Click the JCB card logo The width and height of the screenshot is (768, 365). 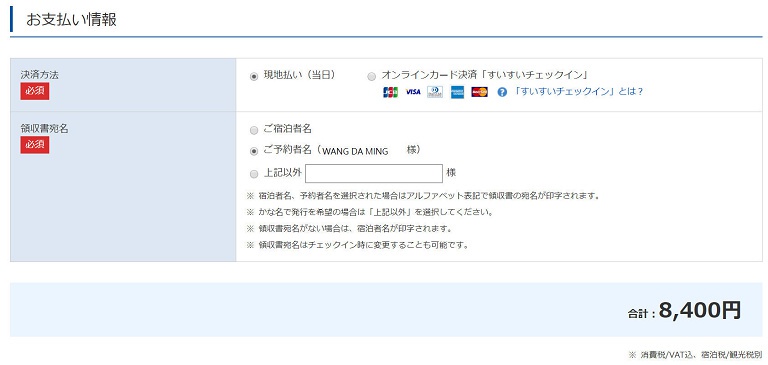390,92
